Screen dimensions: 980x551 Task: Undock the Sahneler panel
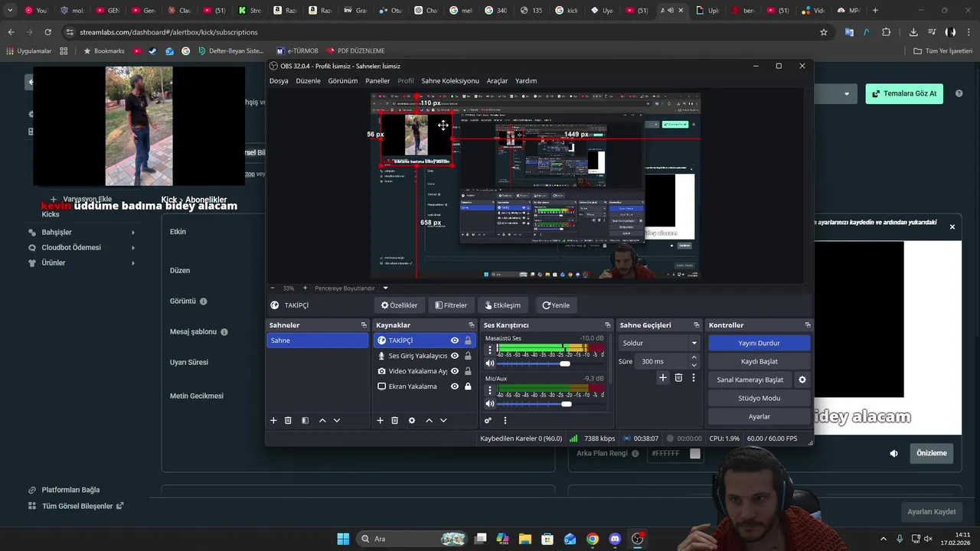click(364, 325)
